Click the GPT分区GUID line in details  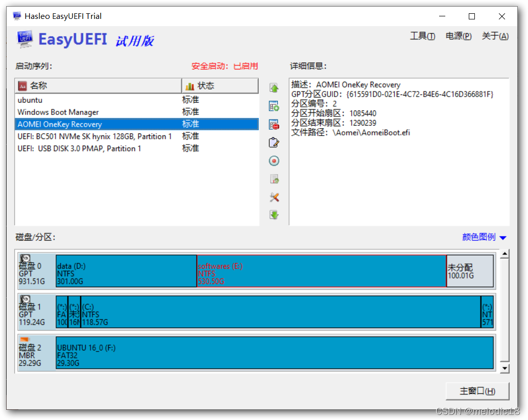(x=392, y=95)
